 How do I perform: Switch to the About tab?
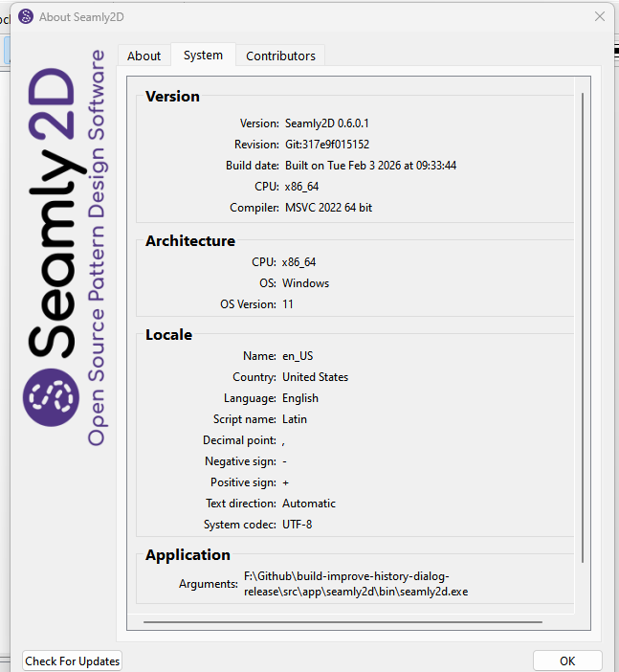144,56
